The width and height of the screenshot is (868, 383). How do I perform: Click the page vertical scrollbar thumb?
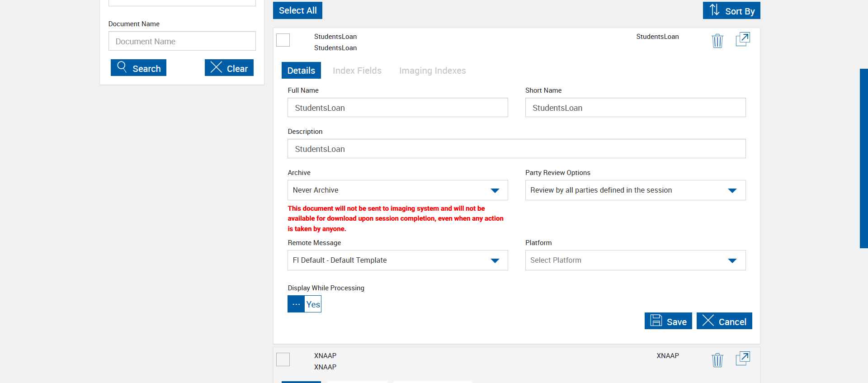[x=863, y=158]
